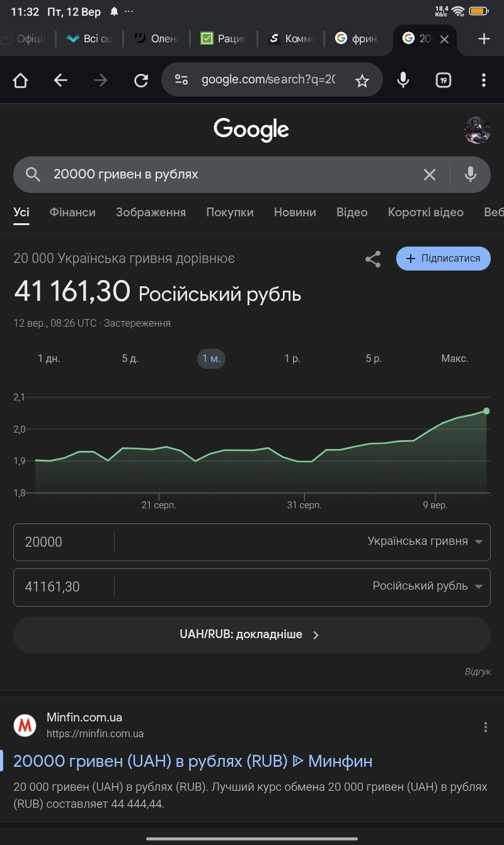Open a new tab with plus icon
This screenshot has width=504, height=845.
pos(484,39)
